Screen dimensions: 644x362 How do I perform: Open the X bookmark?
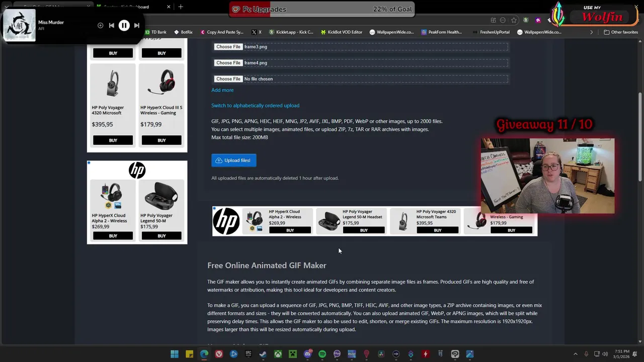257,32
